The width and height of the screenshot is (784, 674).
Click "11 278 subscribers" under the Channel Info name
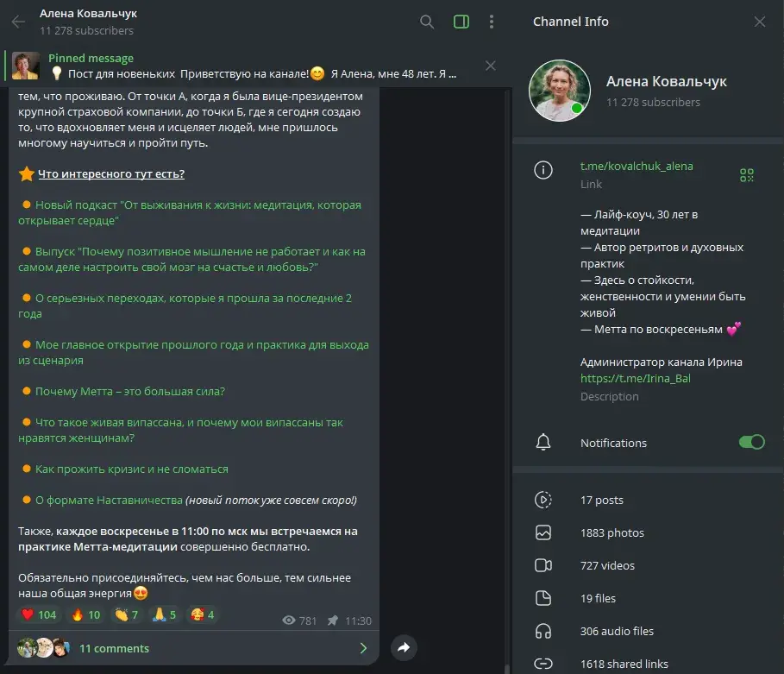point(653,102)
